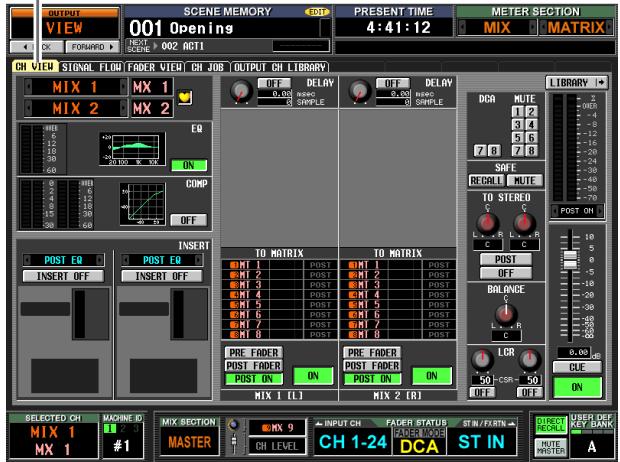This screenshot has width=620, height=462.
Task: Click the main channel level fader
Action: (x=570, y=259)
